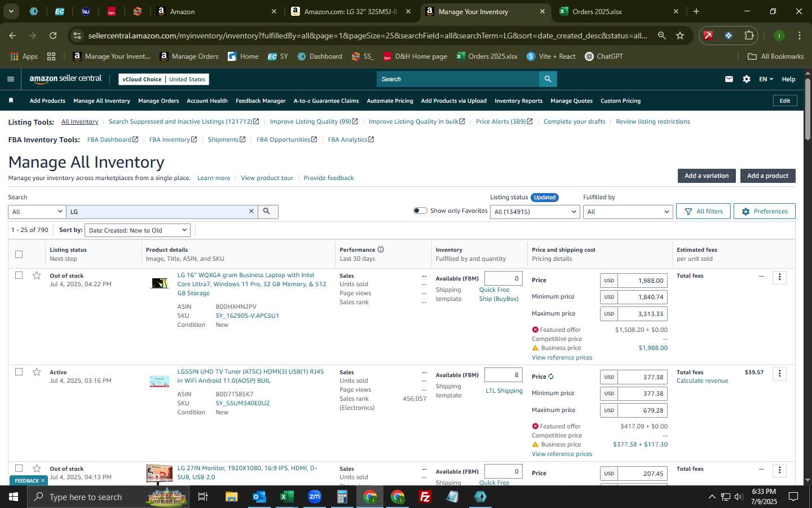This screenshot has height=508, width=812.
Task: Open File Explorer from the taskbar
Action: point(231,497)
